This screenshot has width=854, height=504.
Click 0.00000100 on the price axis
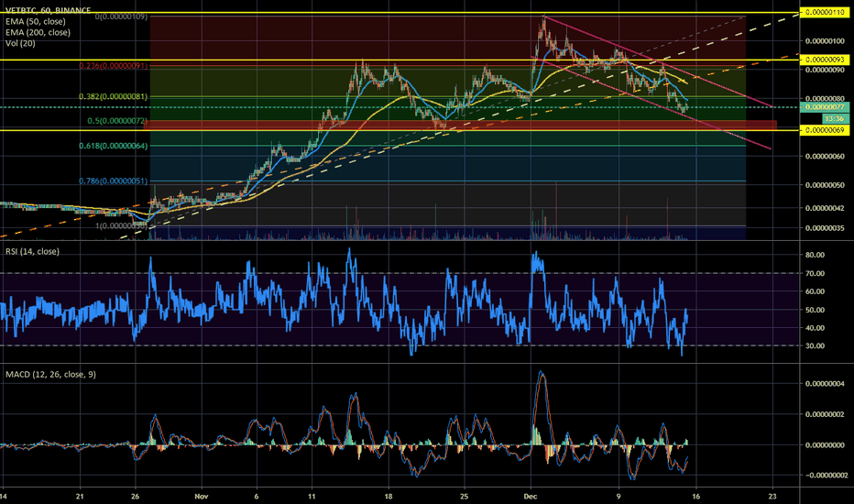(x=825, y=41)
